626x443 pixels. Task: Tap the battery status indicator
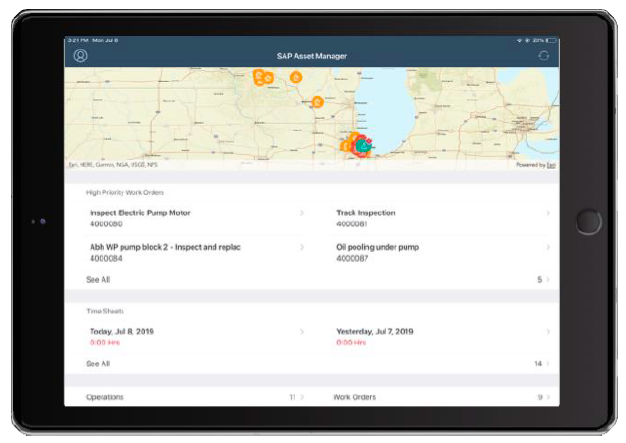tap(551, 40)
